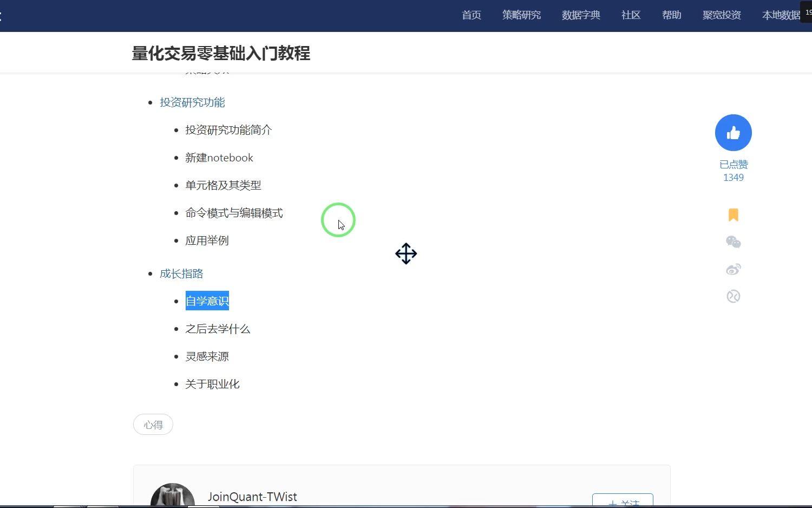Click the bottom gray share icon

733,296
